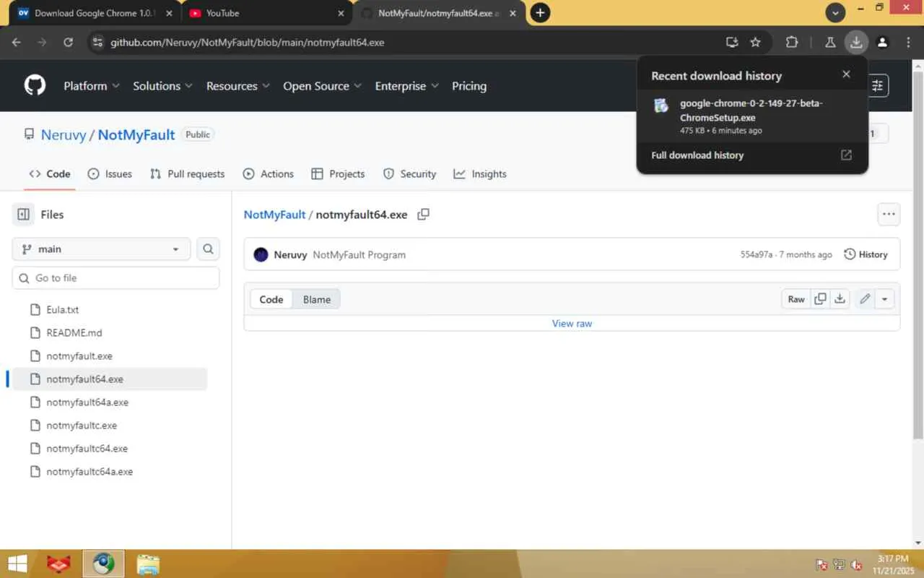
Task: Open the Pull requests tab
Action: (x=187, y=174)
